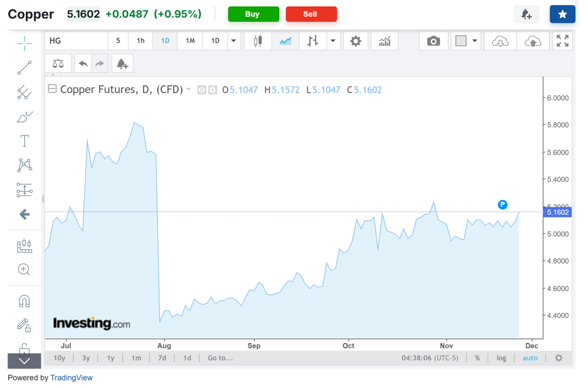Open the time interval dropdown arrow
Viewport: 588px width, 388px height.
pyautogui.click(x=234, y=41)
